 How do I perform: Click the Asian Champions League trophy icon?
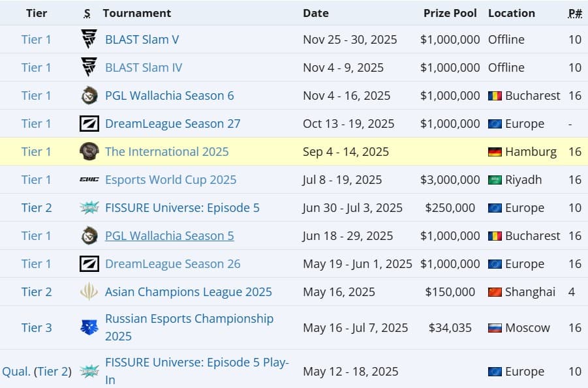(x=88, y=292)
